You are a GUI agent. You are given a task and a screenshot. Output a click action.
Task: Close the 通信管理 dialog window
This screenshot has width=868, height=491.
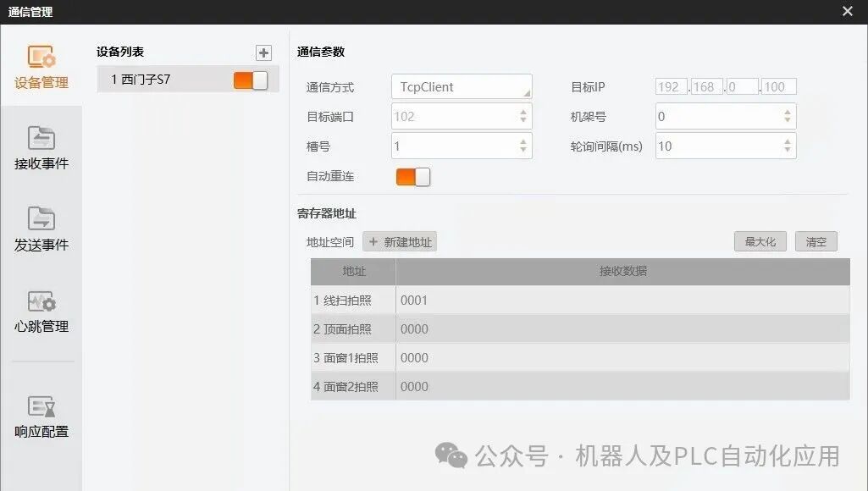pyautogui.click(x=848, y=11)
